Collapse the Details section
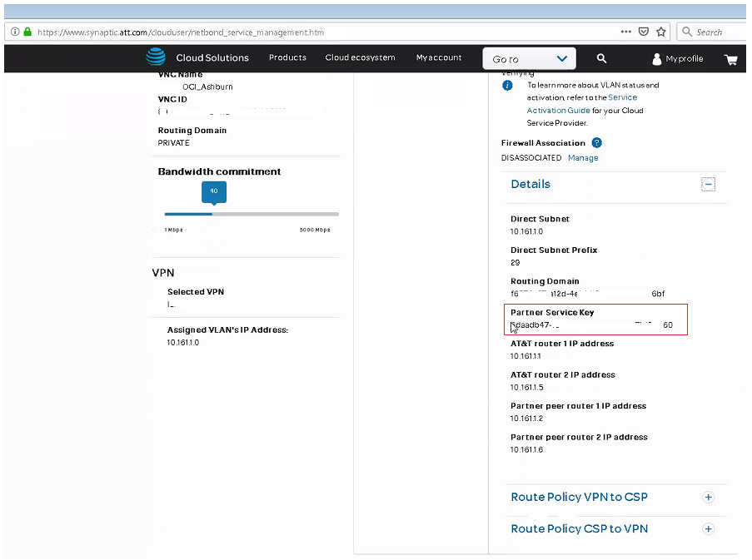Viewport: 752px width, 560px height. pyautogui.click(x=708, y=185)
